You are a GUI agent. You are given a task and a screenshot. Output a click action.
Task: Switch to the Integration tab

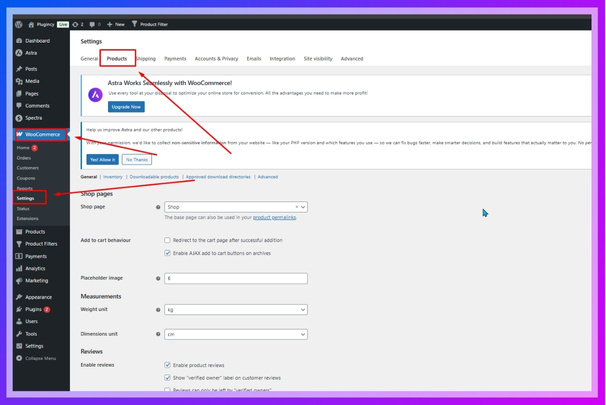tap(282, 59)
